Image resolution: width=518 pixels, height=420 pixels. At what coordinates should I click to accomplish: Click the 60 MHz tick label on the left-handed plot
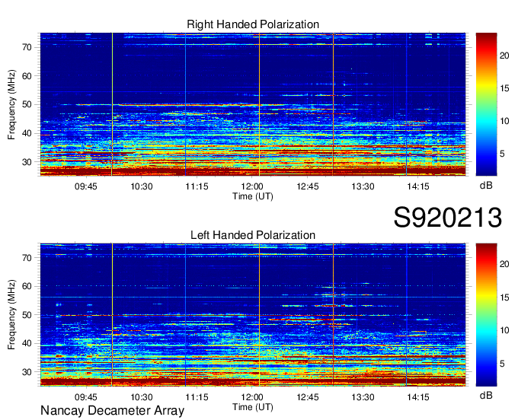tap(27, 286)
